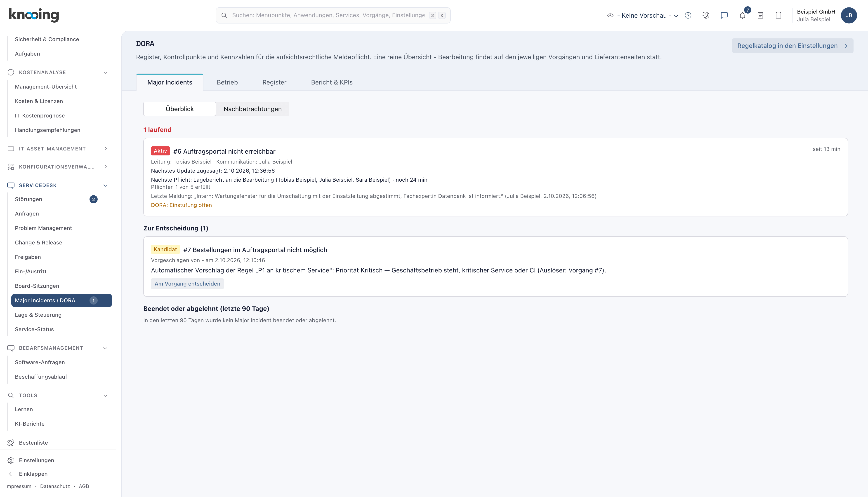The height and width of the screenshot is (497, 868).
Task: Collapse the Tools section chevron
Action: click(106, 395)
